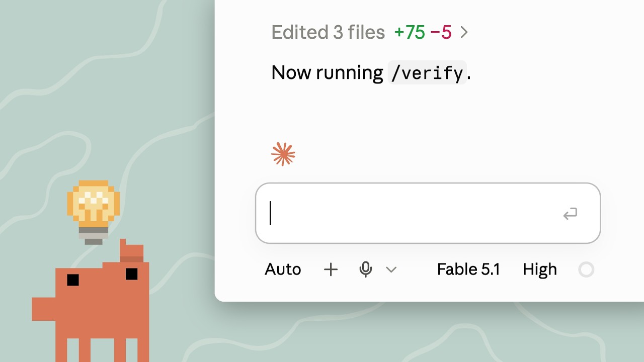Click the −5 deletions count
Viewport: 644px width, 362px height.
pyautogui.click(x=441, y=33)
